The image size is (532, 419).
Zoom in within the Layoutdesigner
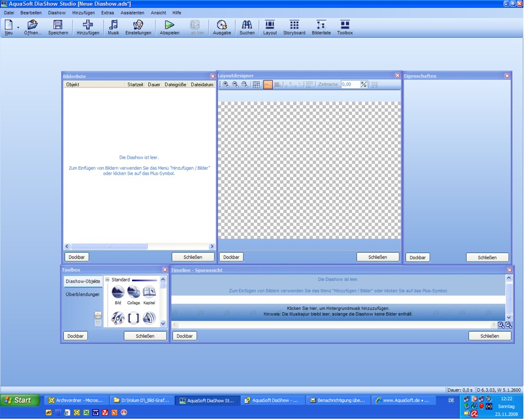(x=226, y=85)
